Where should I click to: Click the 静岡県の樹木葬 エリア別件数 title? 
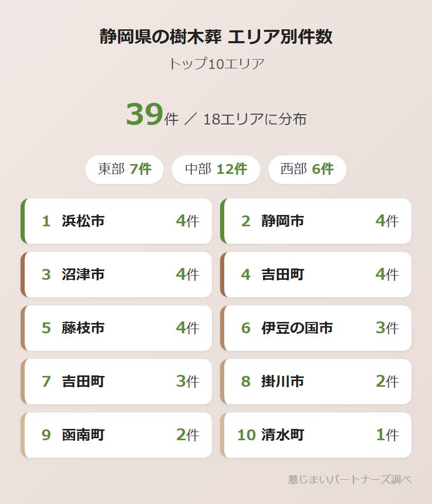tap(216, 37)
